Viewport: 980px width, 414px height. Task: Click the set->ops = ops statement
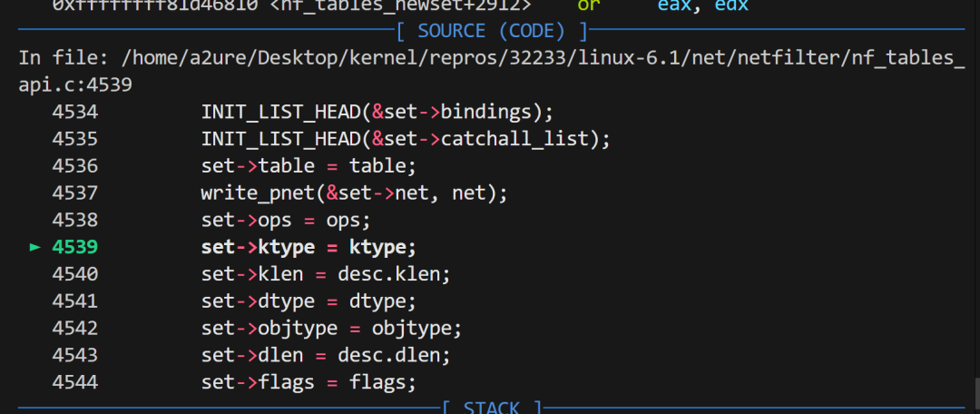pyautogui.click(x=286, y=220)
